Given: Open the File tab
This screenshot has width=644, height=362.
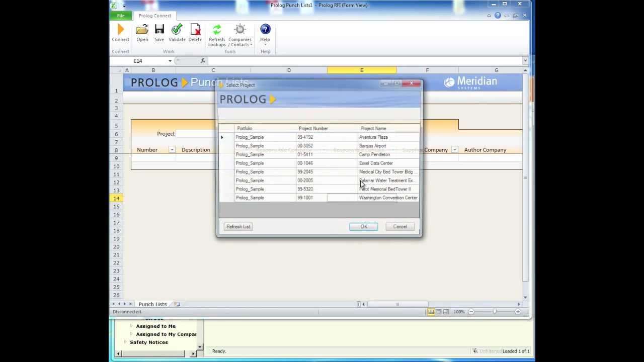Looking at the screenshot, I should click(121, 16).
